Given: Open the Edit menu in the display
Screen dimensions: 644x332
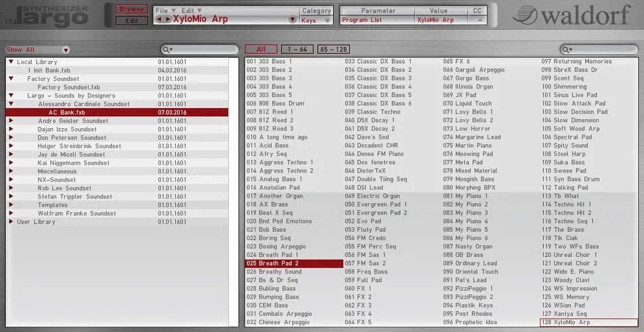Looking at the screenshot, I should coord(192,10).
